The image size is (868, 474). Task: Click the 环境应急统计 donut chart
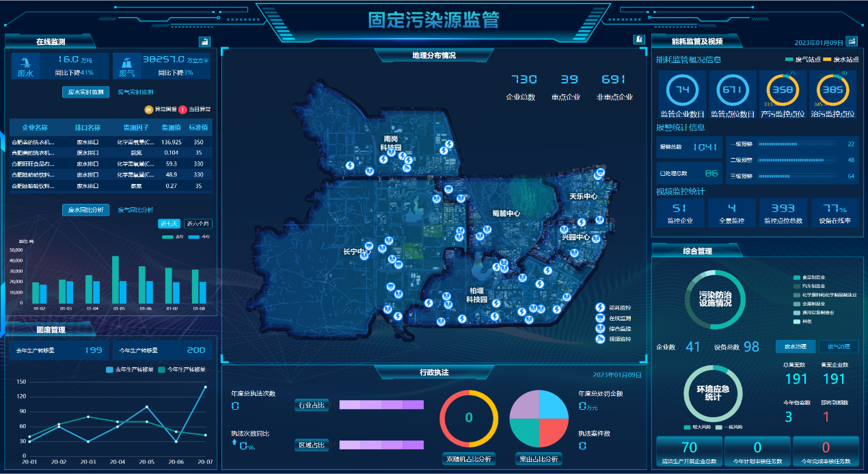[x=714, y=393]
